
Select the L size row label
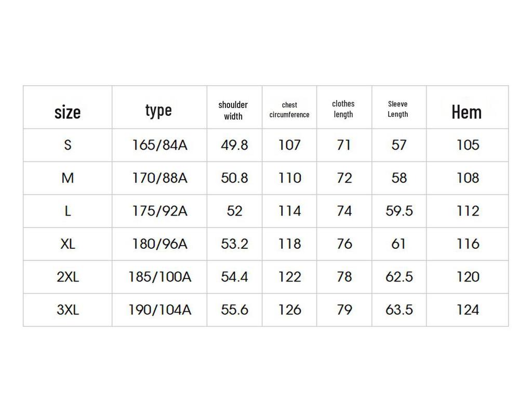point(68,211)
